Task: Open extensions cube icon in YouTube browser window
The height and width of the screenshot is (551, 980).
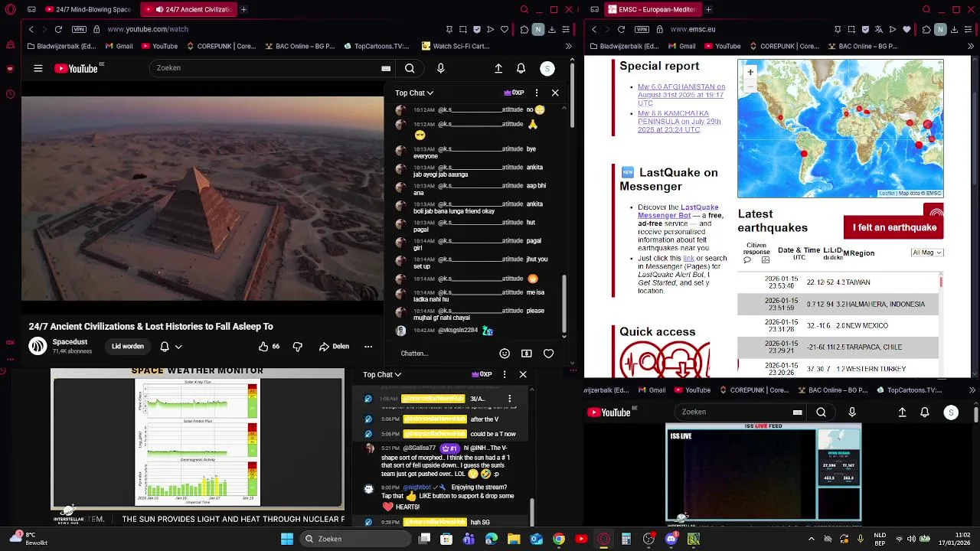Action: click(524, 29)
